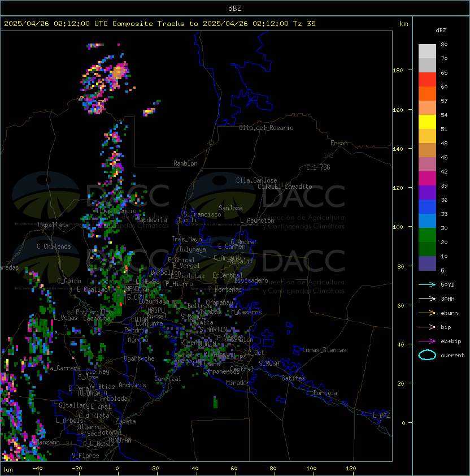The width and height of the screenshot is (470, 476).
Task: Select the red 65 dBZ legend swatch
Action: (x=427, y=79)
